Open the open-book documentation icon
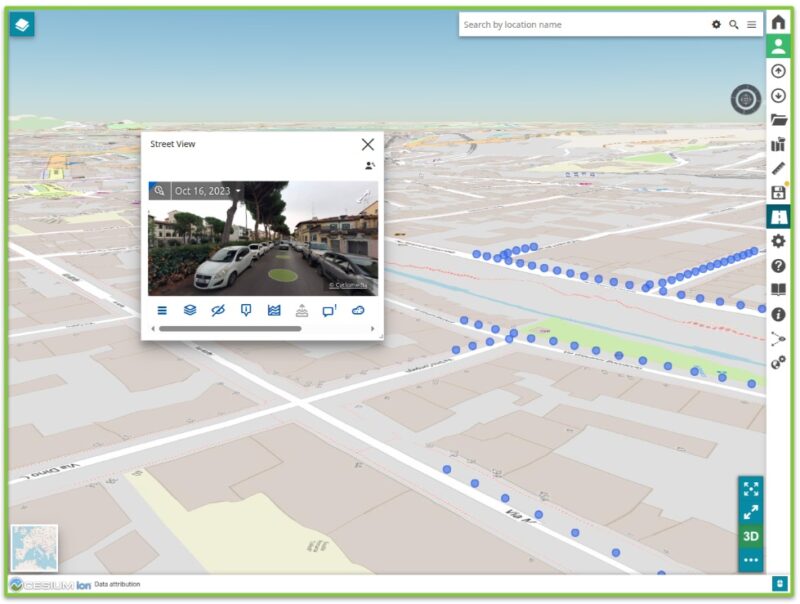The width and height of the screenshot is (800, 604). point(778,290)
